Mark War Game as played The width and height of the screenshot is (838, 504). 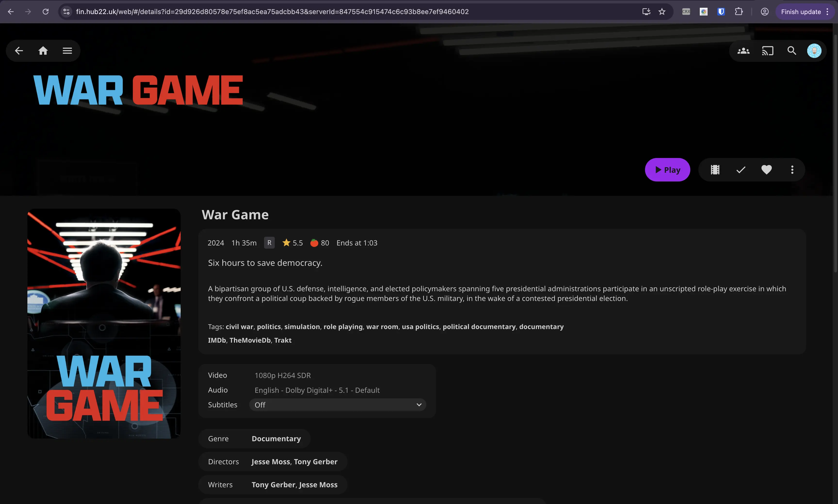741,169
